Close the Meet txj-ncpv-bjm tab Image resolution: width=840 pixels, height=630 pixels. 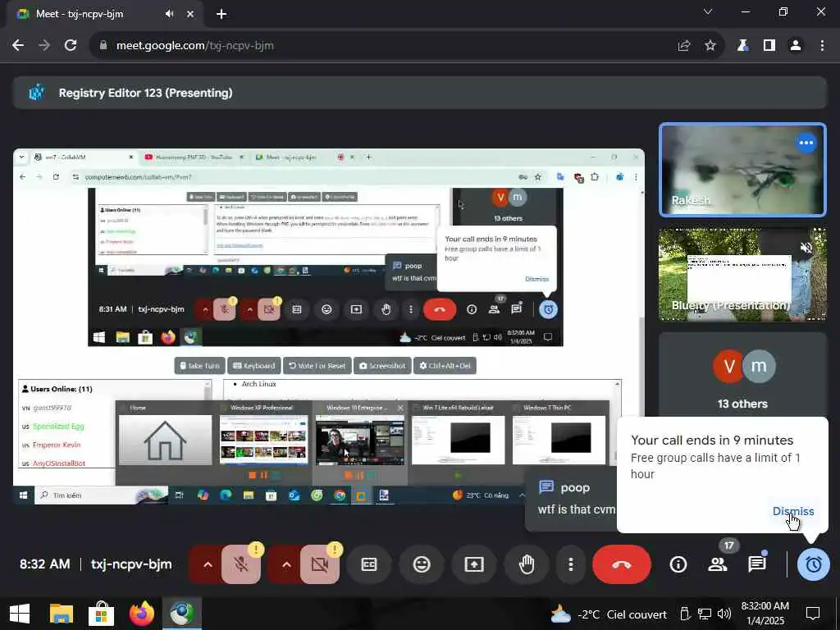[x=190, y=14]
